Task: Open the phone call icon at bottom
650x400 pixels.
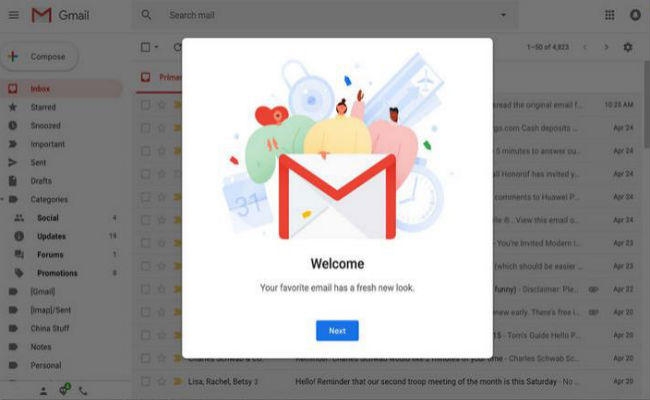Action: (x=83, y=391)
